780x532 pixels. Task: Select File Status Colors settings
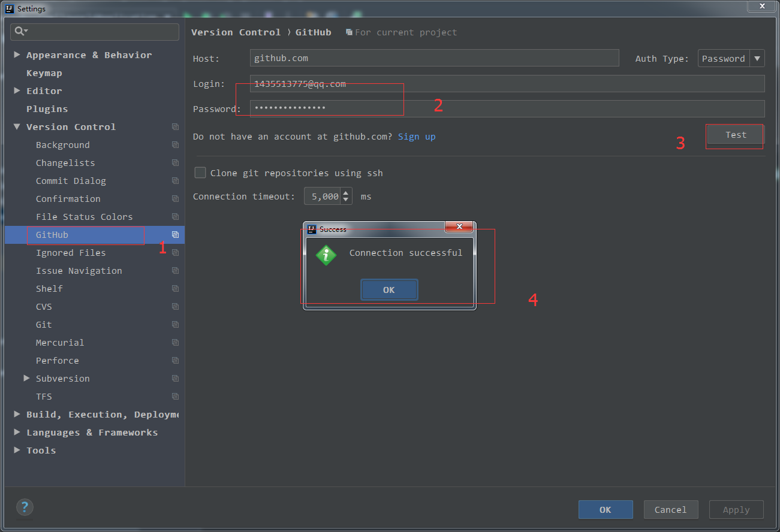point(84,217)
